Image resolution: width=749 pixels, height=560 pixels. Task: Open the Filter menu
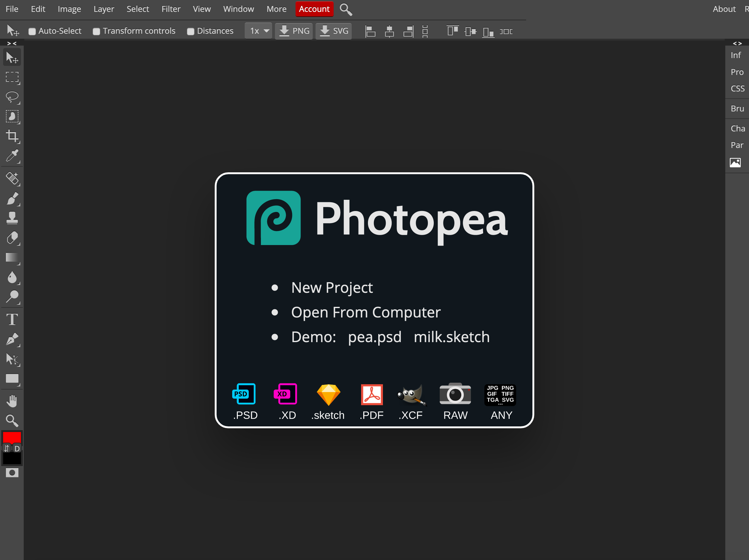171,9
